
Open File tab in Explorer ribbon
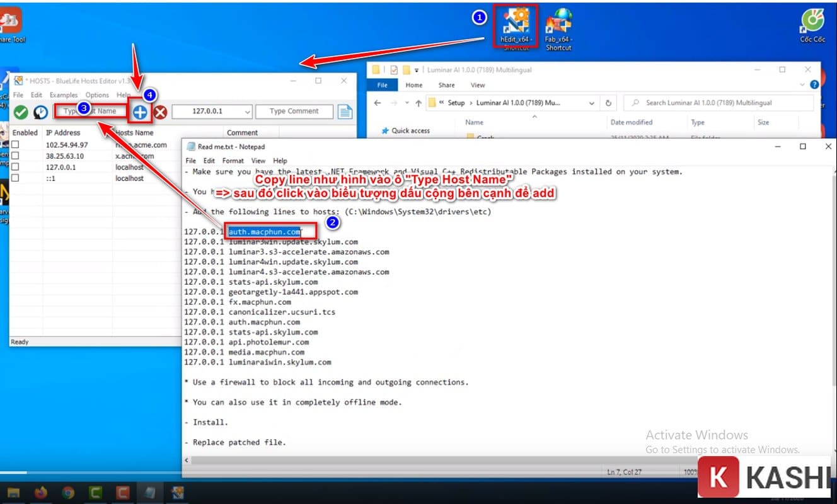point(383,85)
